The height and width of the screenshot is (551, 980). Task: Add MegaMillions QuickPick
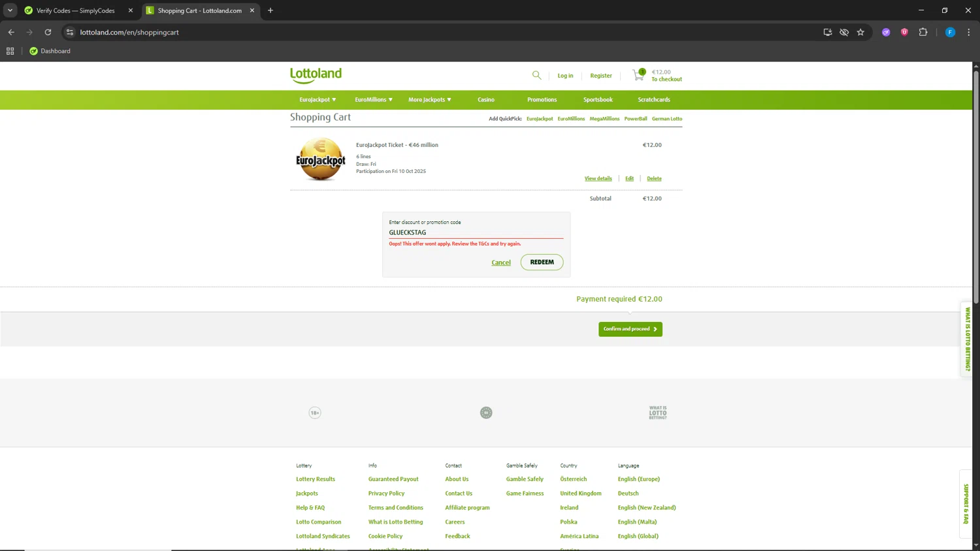(x=604, y=119)
